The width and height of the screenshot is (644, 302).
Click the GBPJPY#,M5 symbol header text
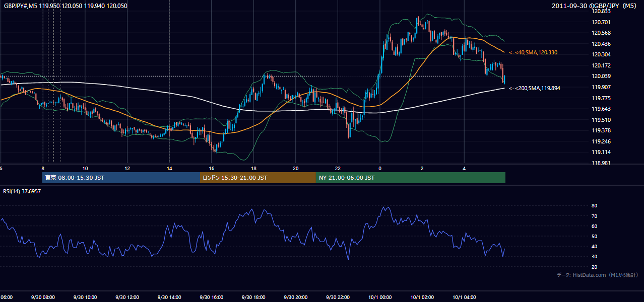[x=66, y=6]
